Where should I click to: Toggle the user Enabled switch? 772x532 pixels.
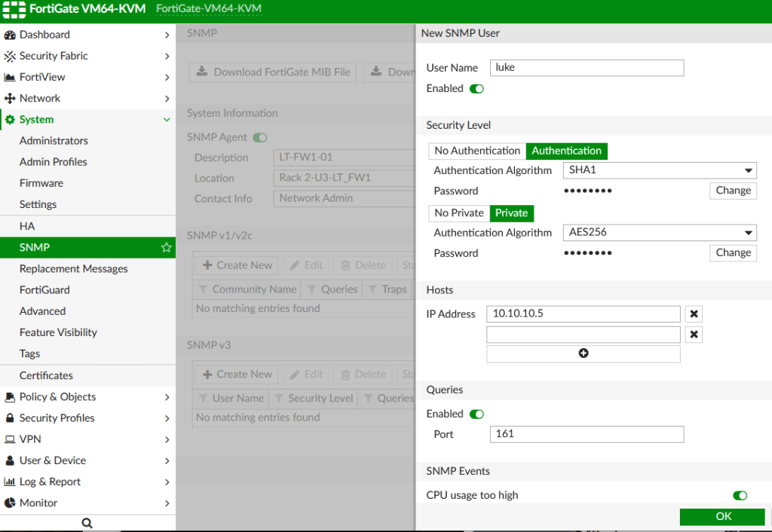coord(476,89)
